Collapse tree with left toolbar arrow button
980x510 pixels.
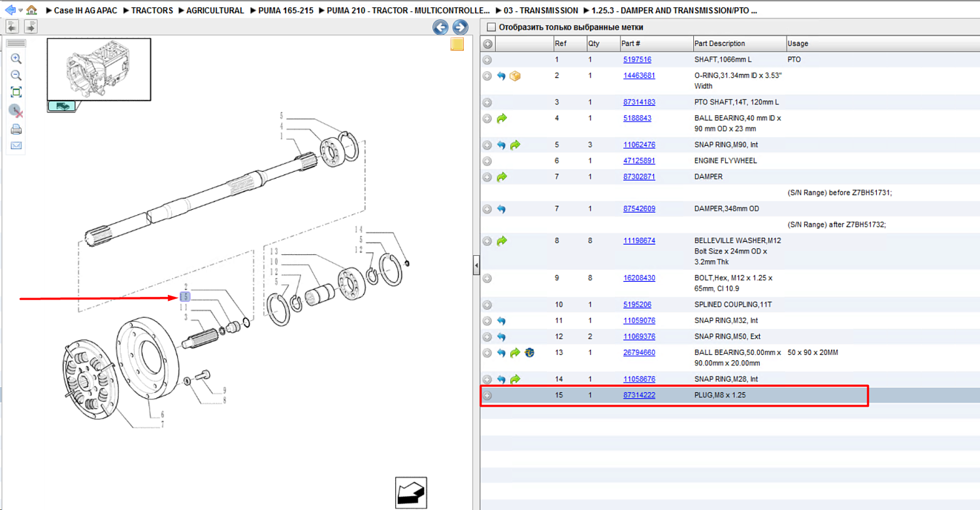pos(12,27)
